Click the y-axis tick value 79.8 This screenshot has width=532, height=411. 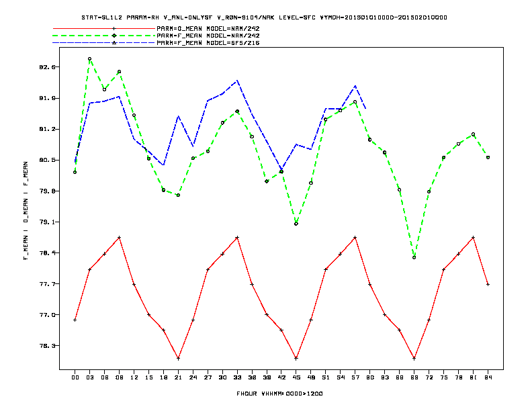coord(47,191)
